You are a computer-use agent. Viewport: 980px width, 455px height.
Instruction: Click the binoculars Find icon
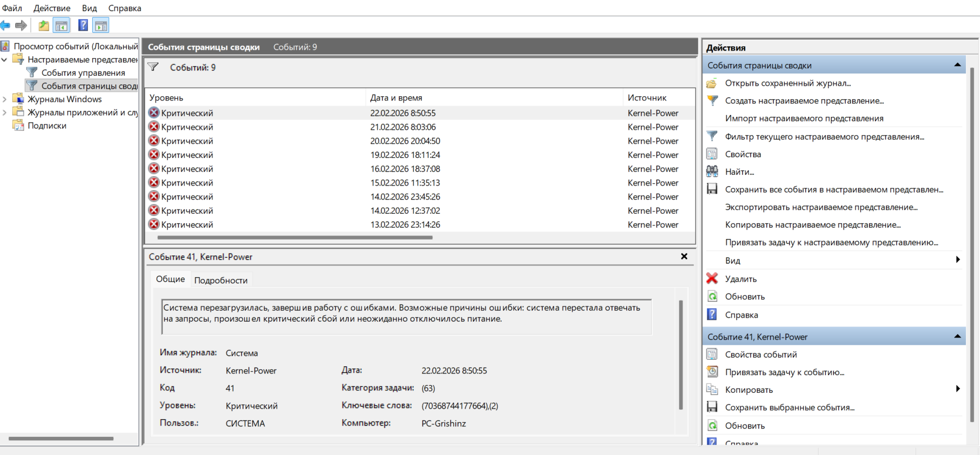(x=712, y=171)
